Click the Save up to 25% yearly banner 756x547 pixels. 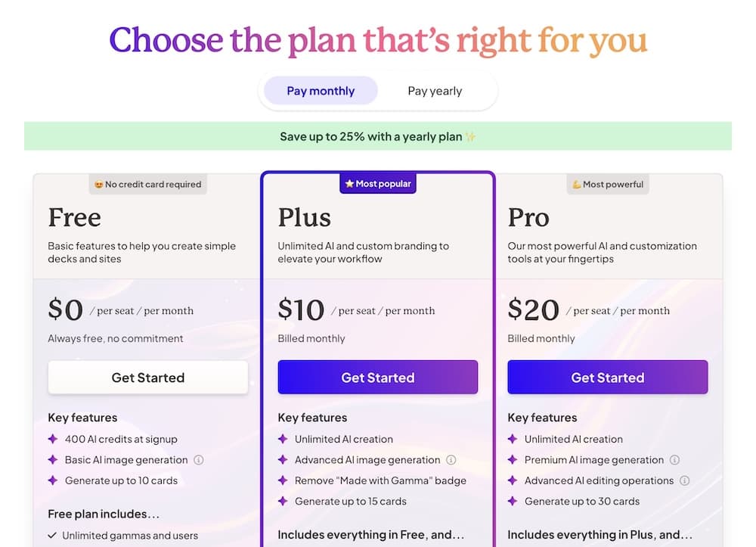(378, 137)
